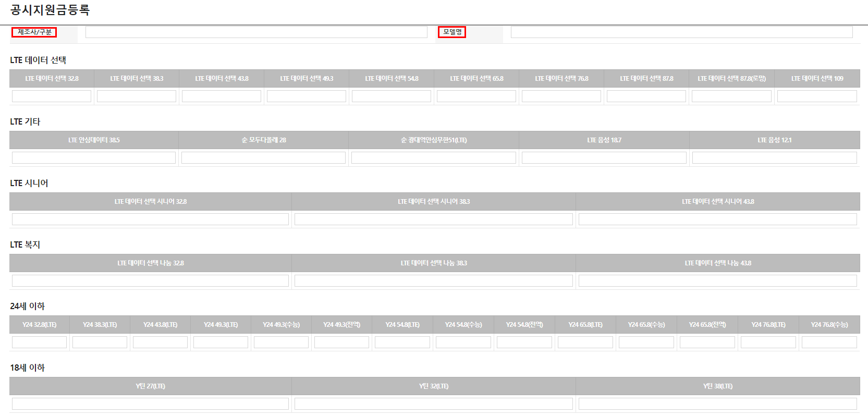Click the LTE 데이터 선택 나눔 38.3 field
Image resolution: width=868 pixels, height=416 pixels.
(x=434, y=281)
